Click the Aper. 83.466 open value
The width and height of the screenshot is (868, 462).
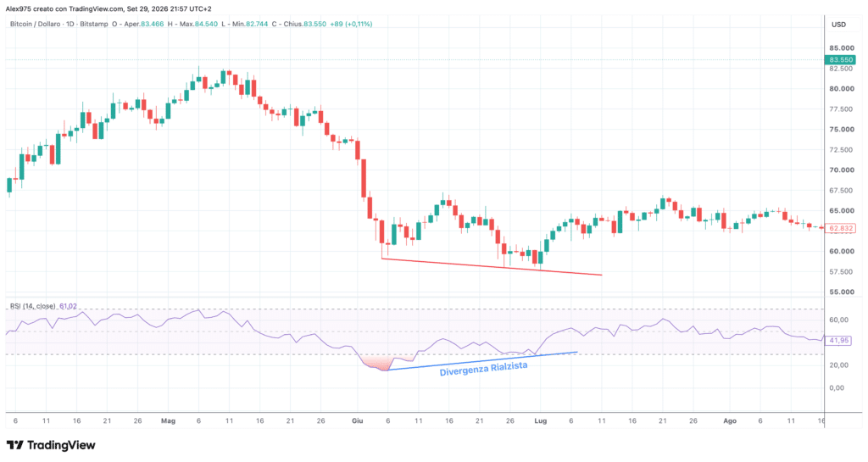click(x=143, y=25)
